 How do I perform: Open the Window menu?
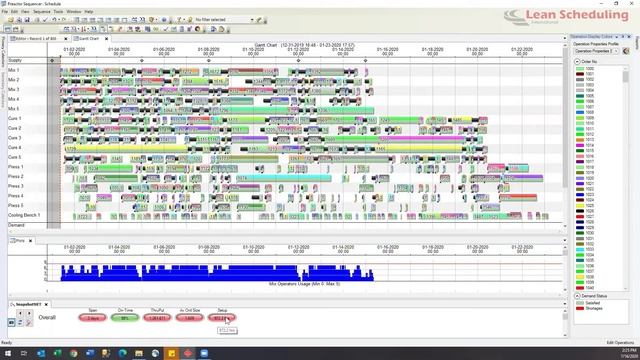click(x=73, y=12)
